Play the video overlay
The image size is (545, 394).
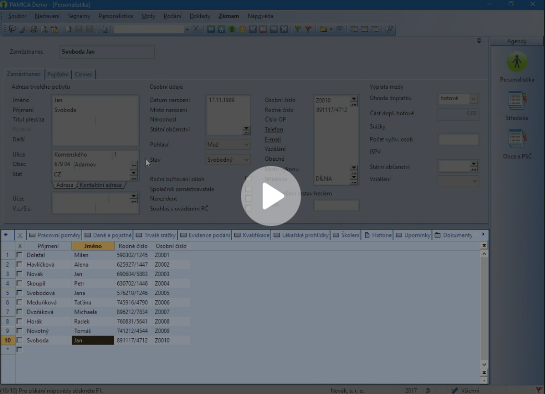(271, 196)
